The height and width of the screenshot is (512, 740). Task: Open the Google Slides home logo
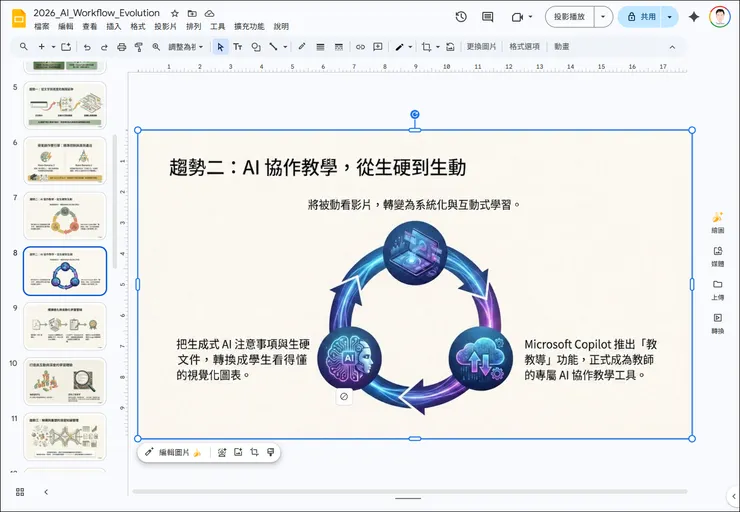pyautogui.click(x=19, y=19)
